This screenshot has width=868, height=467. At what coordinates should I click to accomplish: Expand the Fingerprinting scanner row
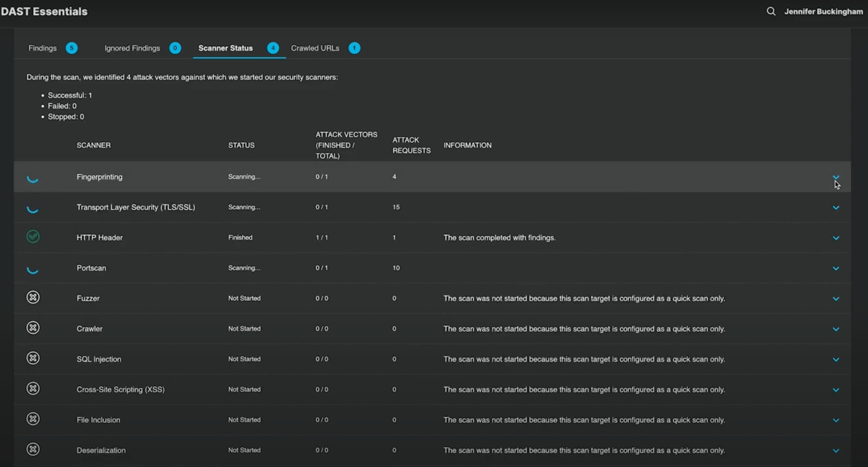[836, 177]
